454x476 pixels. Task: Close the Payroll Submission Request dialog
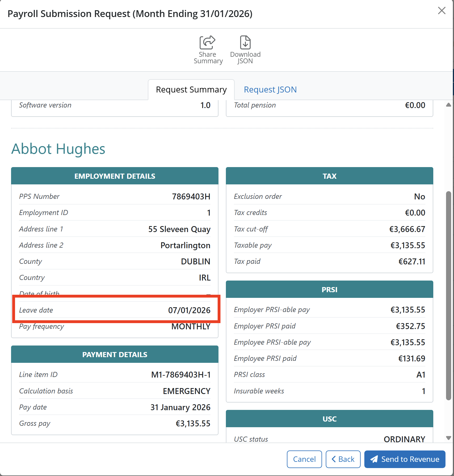(x=442, y=10)
